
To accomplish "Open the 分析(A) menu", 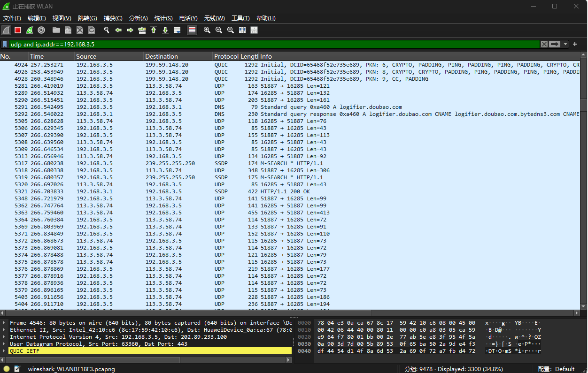I will 138,18.
